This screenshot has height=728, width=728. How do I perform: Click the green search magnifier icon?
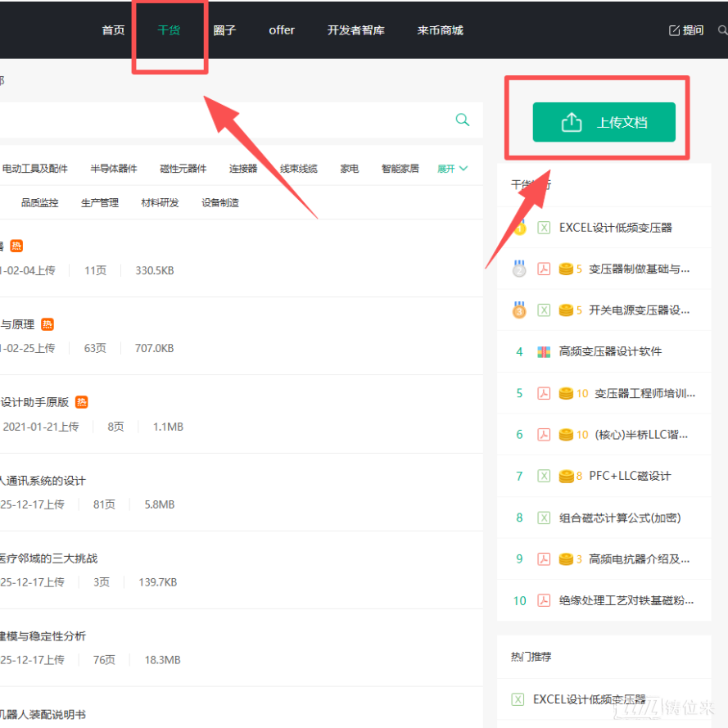463,120
